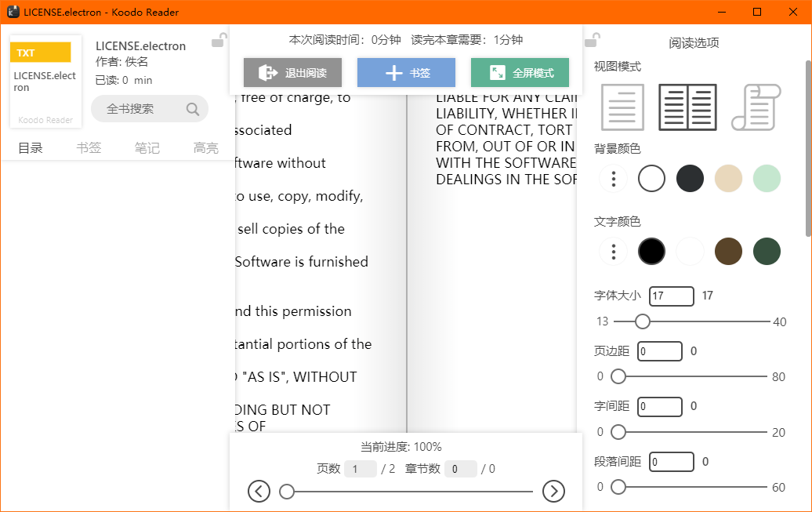Toggle the lock icon above book info panel

click(x=219, y=39)
